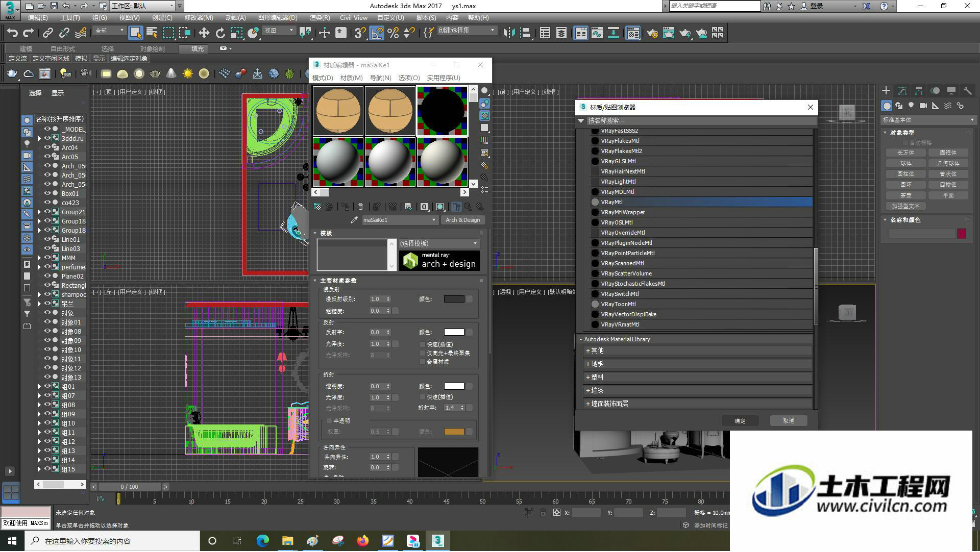Viewport: 980px width, 552px height.
Task: Select the Geometry category icon in Create panel
Action: (887, 106)
